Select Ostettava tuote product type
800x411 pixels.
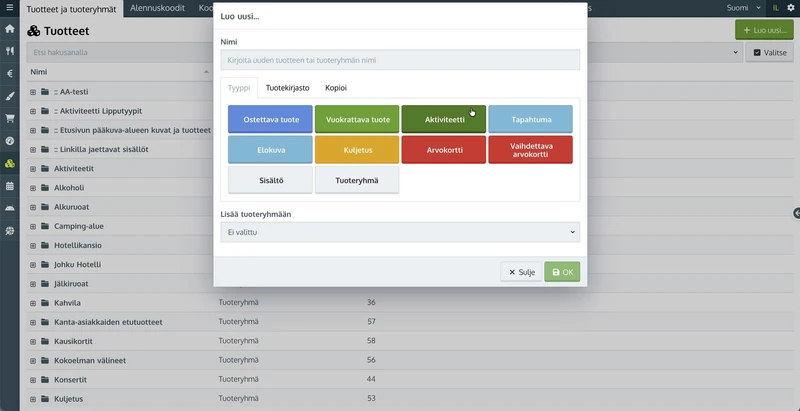270,119
